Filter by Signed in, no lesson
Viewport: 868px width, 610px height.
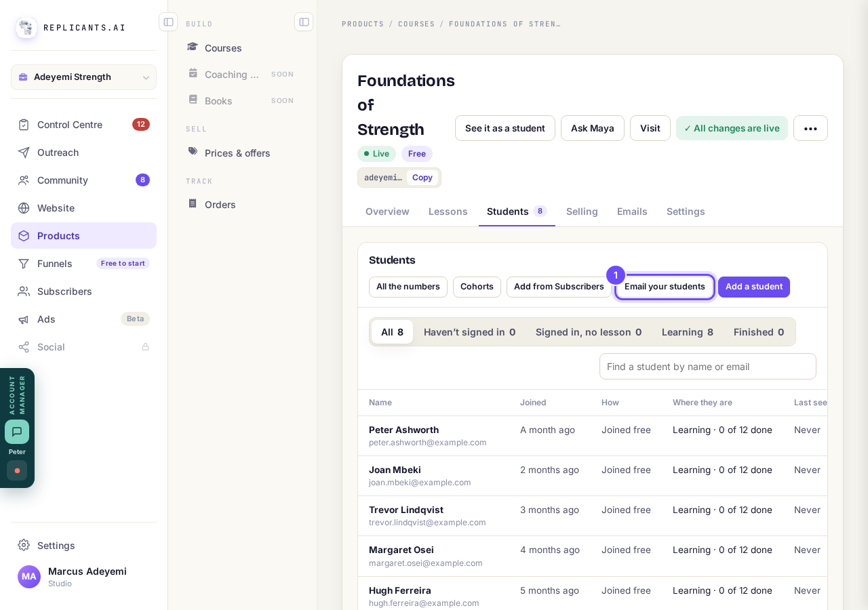pyautogui.click(x=589, y=332)
